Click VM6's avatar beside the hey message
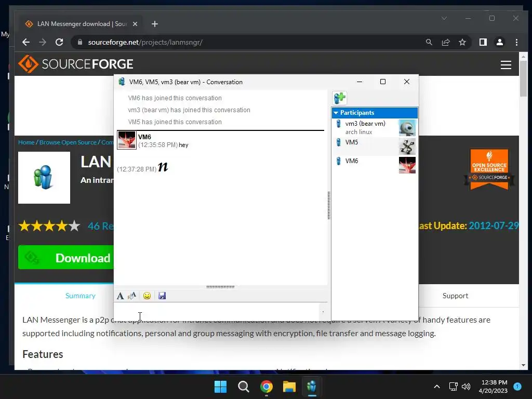532x399 pixels. [127, 140]
